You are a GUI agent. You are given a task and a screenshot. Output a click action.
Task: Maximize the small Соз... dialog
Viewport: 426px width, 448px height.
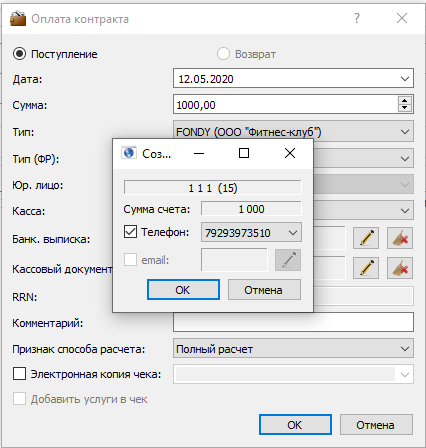pyautogui.click(x=244, y=153)
